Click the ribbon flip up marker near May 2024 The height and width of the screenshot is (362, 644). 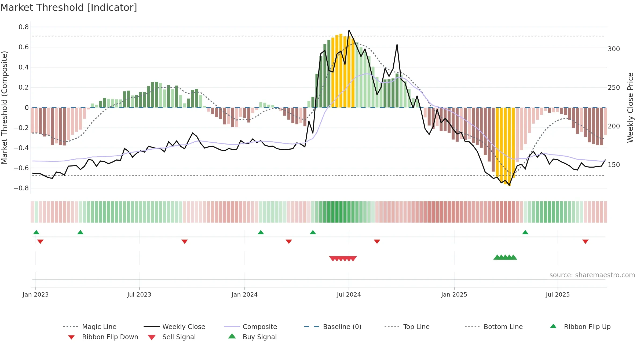tap(313, 232)
